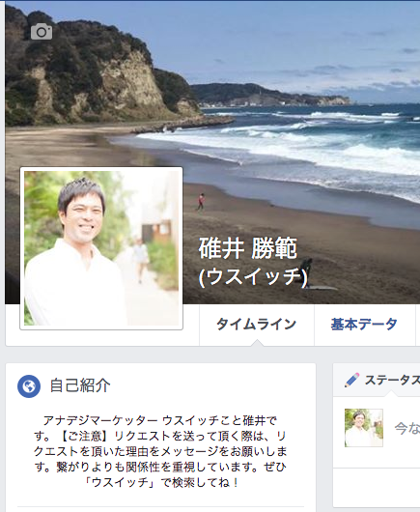Click 「ウスイッチ」で検索してね text in bio
Screen dimensions: 420x512
[160, 482]
